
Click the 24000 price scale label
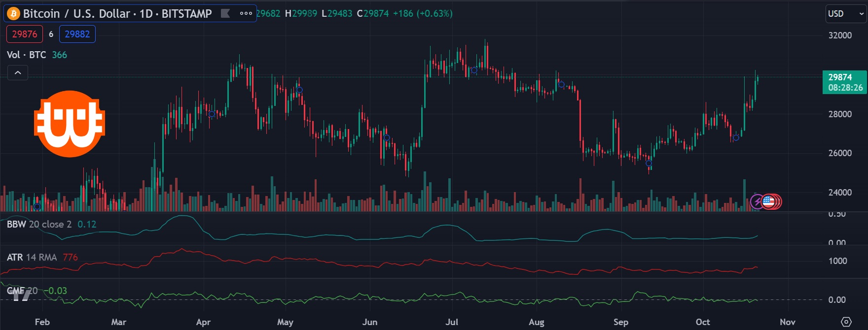coord(840,192)
